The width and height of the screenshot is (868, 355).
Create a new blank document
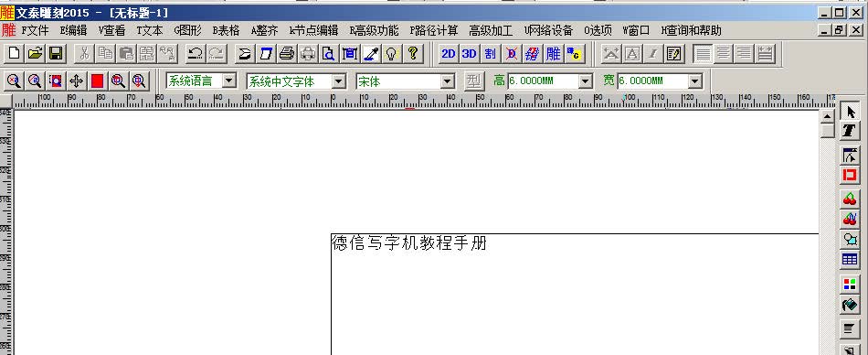point(14,53)
